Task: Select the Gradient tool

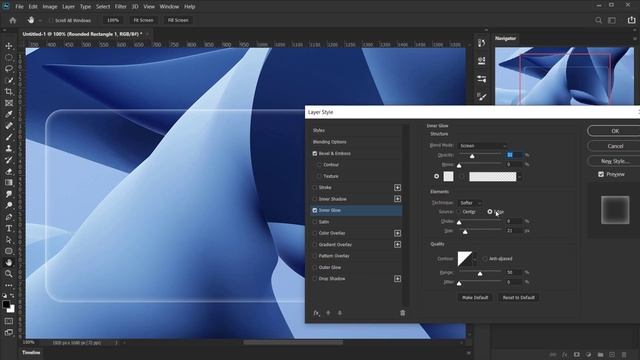Action: point(9,183)
